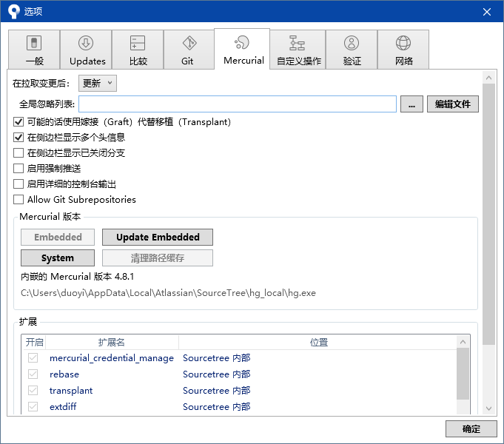Screen dimensions: 504x444
Task: Open the 自定义操作 custom actions tab icon
Action: (x=298, y=43)
